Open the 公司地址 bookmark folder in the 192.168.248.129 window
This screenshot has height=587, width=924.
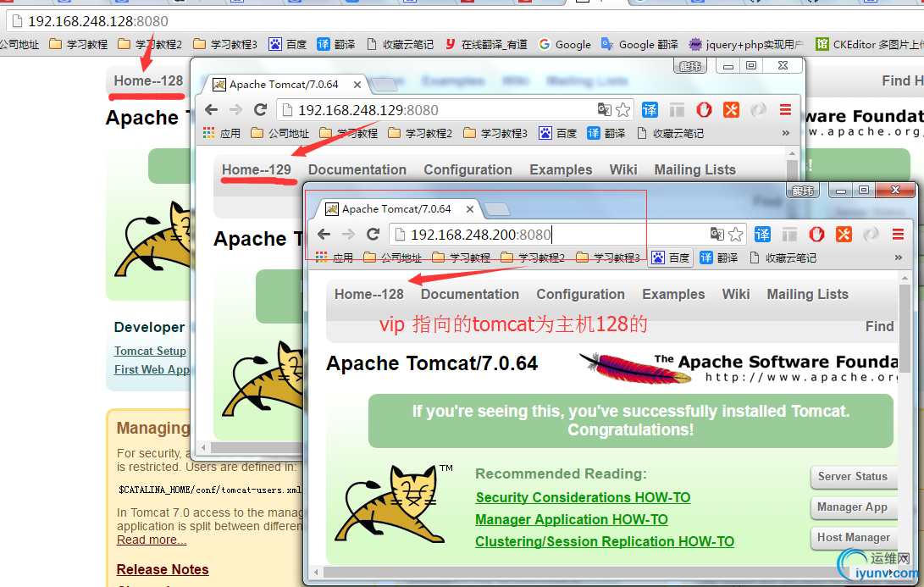pos(280,133)
